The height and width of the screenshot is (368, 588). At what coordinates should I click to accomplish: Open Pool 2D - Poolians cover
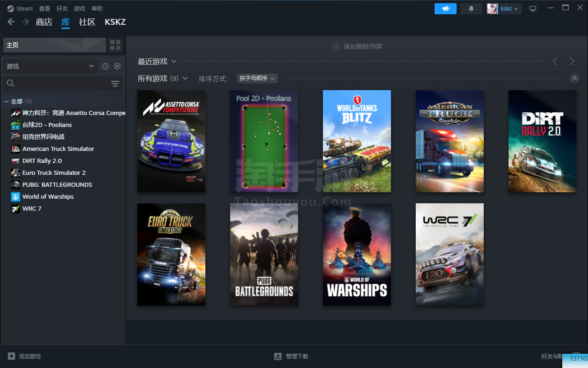tap(264, 141)
